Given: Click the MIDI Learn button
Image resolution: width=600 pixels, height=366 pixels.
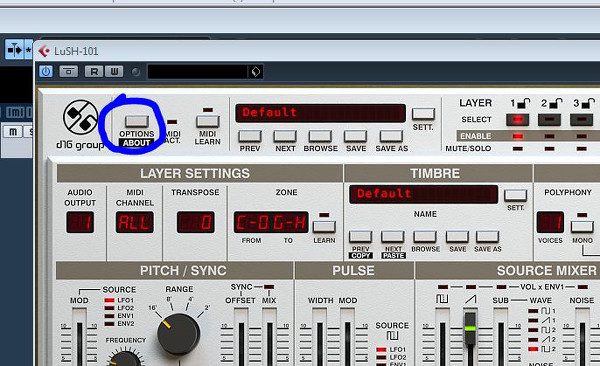Looking at the screenshot, I should pos(207,121).
